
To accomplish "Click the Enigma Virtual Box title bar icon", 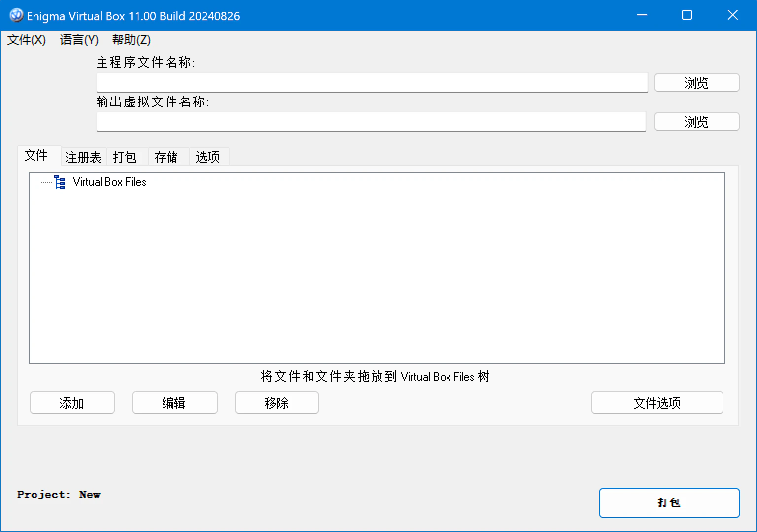I will pos(16,15).
